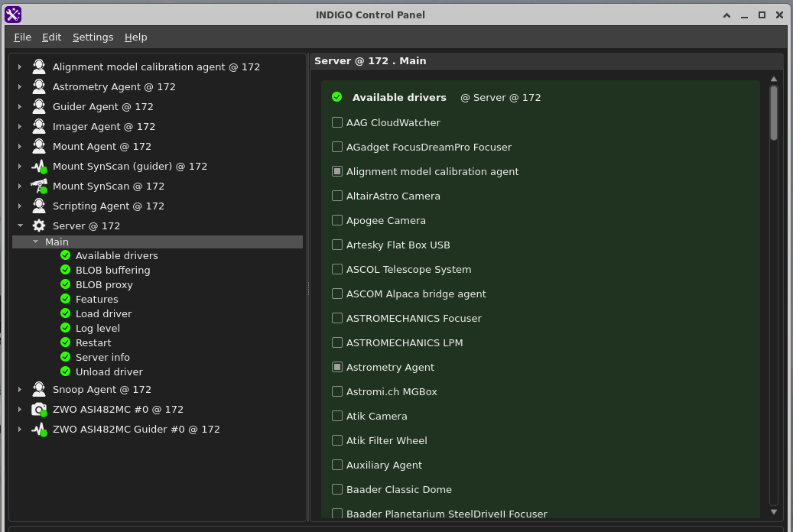Open the Settings menu
Viewport: 793px width, 532px height.
[x=93, y=37]
